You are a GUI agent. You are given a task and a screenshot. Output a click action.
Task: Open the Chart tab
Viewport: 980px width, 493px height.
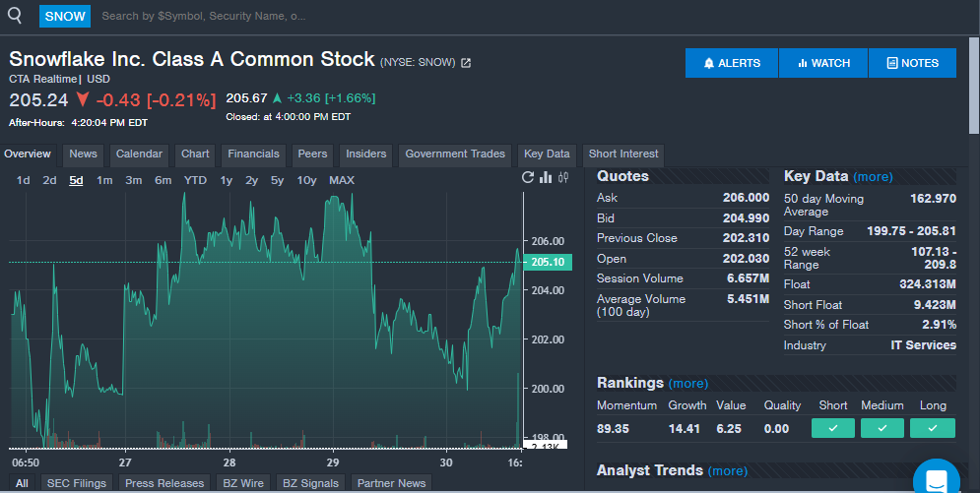pyautogui.click(x=195, y=154)
